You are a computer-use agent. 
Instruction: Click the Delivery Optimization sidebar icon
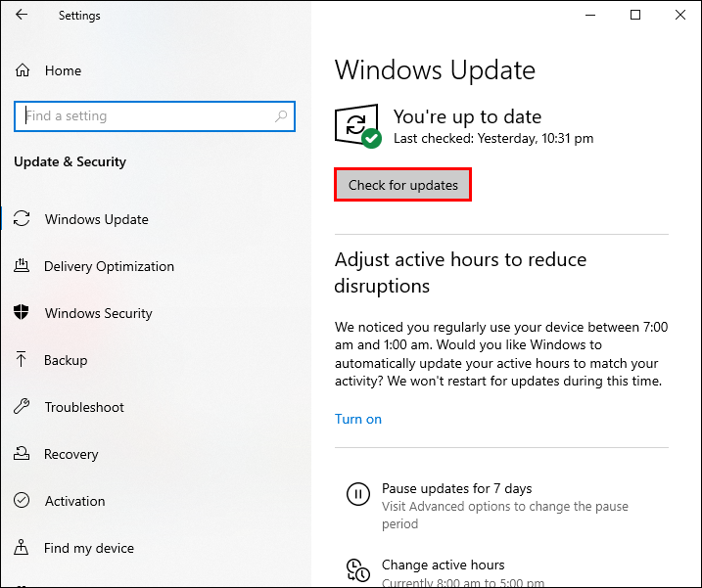[x=21, y=266]
